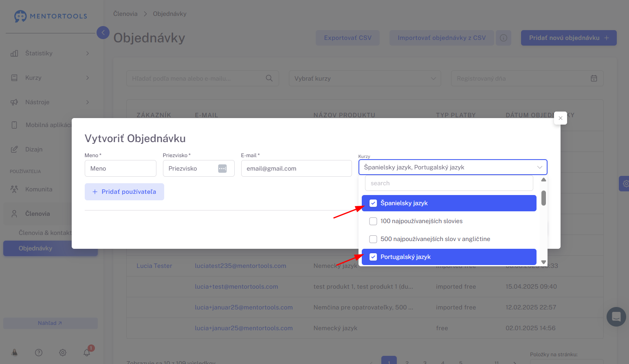The width and height of the screenshot is (629, 364).
Task: Click the notification bell icon
Action: coord(87,353)
